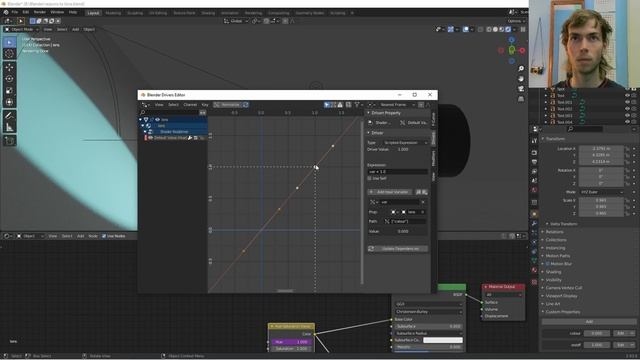Toggle Use Self checkbox in Drivers Editor
Viewport: 640px width, 360px height.
[369, 178]
